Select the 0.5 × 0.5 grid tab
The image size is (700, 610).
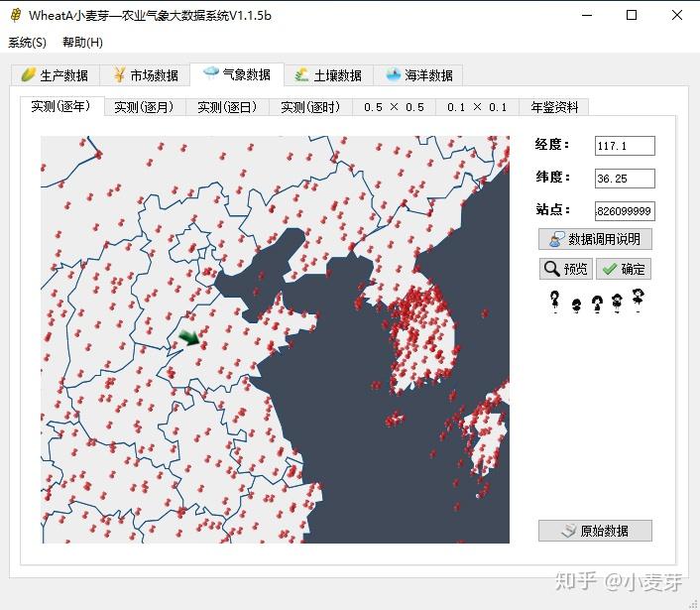[394, 107]
